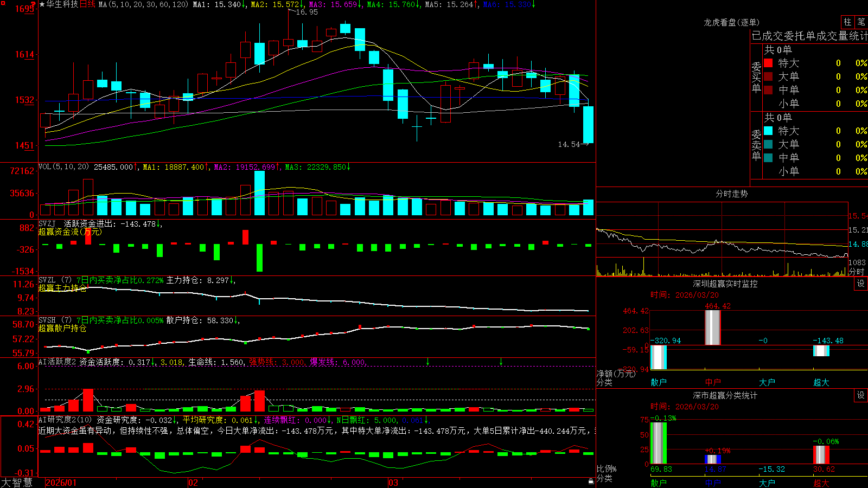Click the teal 中单 swatch under 委卖单
The height and width of the screenshot is (488, 868).
click(x=768, y=158)
